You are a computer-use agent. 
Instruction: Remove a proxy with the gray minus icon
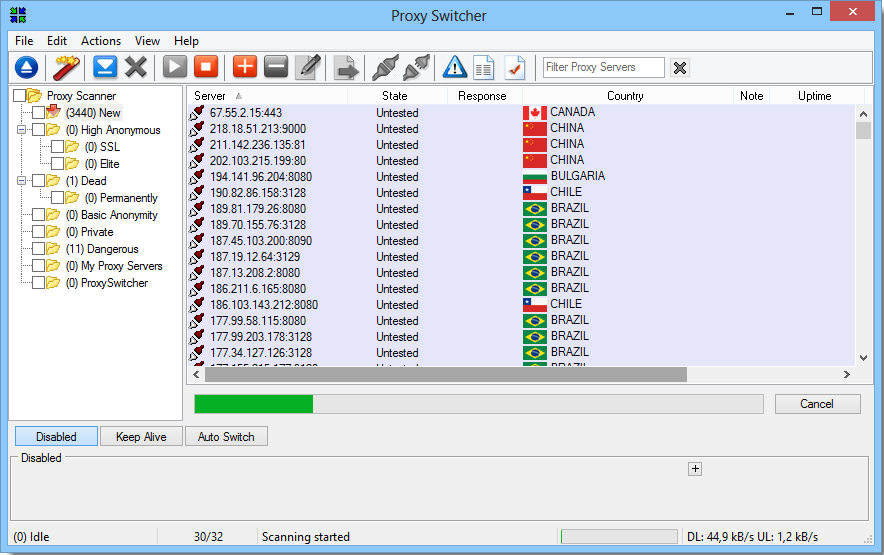[x=276, y=67]
